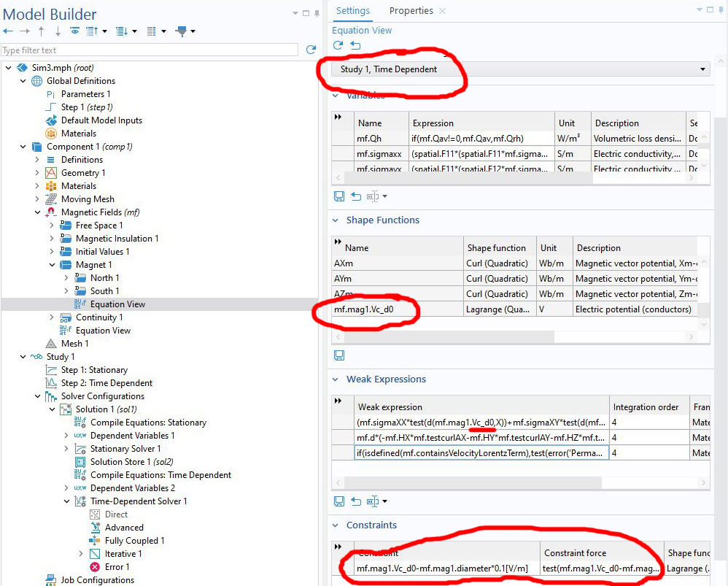This screenshot has height=586, width=728.
Task: Click the show/eye icon in Model Builder toolbar
Action: coord(74,31)
